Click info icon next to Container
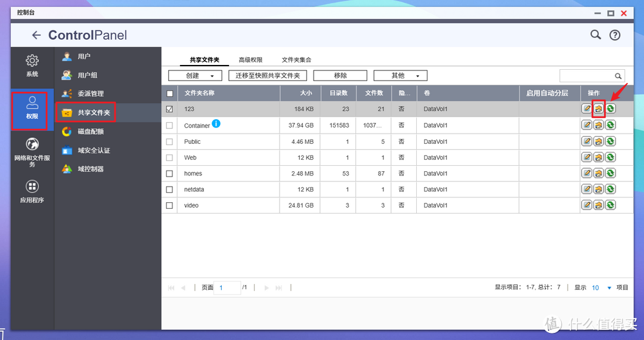Image resolution: width=644 pixels, height=340 pixels. click(216, 123)
